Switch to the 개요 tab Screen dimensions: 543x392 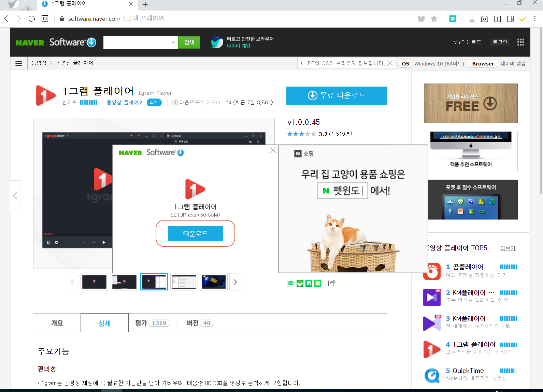click(57, 323)
